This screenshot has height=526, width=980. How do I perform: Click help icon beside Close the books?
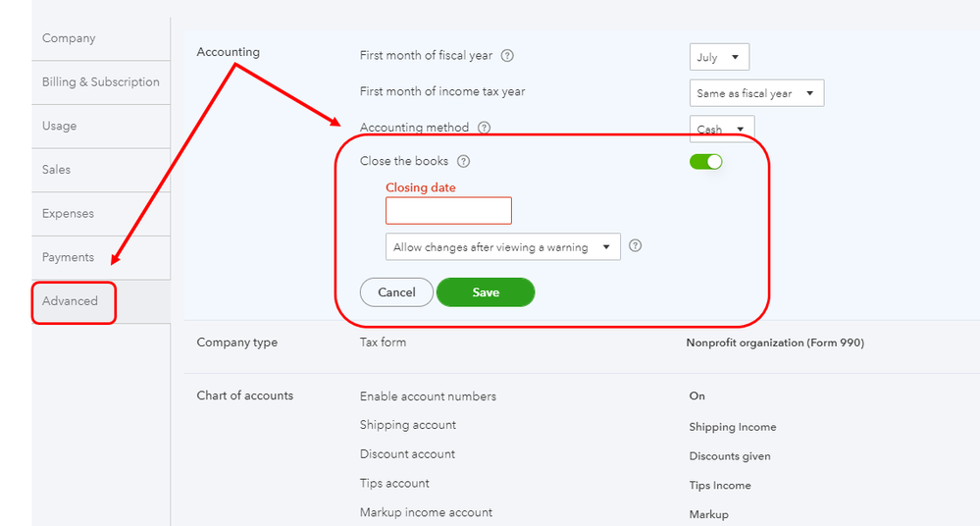464,161
